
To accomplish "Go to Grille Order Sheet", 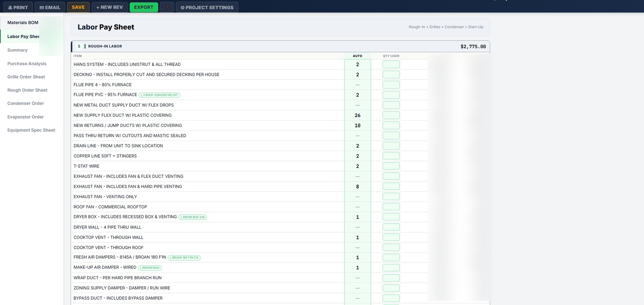I will (26, 77).
